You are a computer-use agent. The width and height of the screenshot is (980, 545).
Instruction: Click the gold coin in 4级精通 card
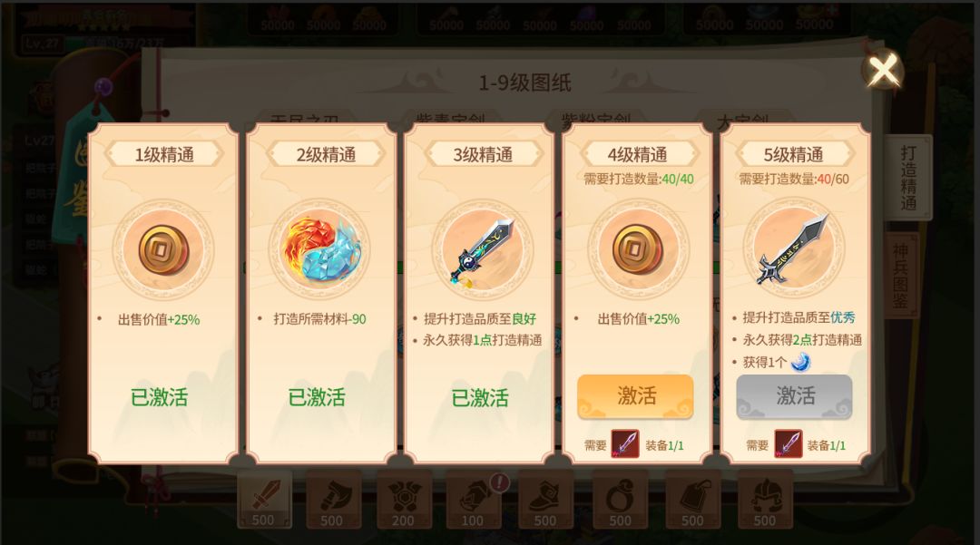(x=638, y=249)
